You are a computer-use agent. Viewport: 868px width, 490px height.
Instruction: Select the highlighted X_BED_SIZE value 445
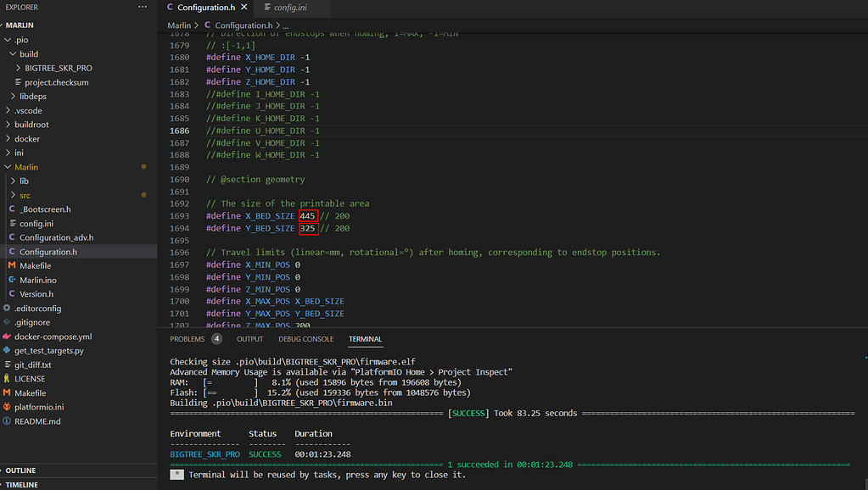[309, 215]
